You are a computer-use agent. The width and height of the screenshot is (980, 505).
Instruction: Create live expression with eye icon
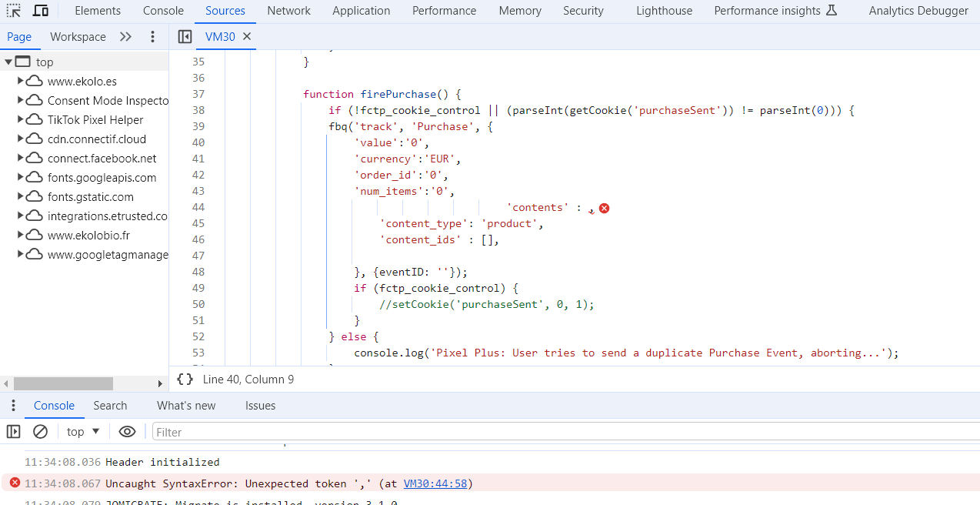pos(127,432)
